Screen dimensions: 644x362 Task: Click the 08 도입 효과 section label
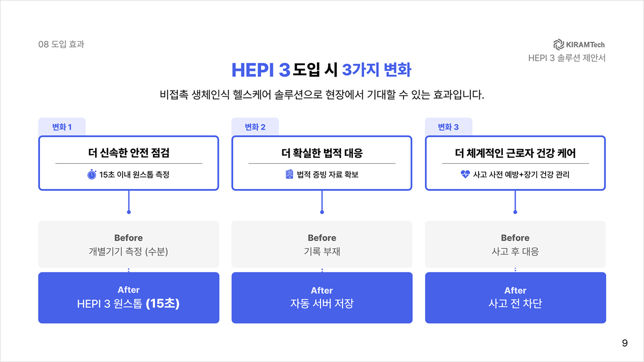pyautogui.click(x=61, y=44)
